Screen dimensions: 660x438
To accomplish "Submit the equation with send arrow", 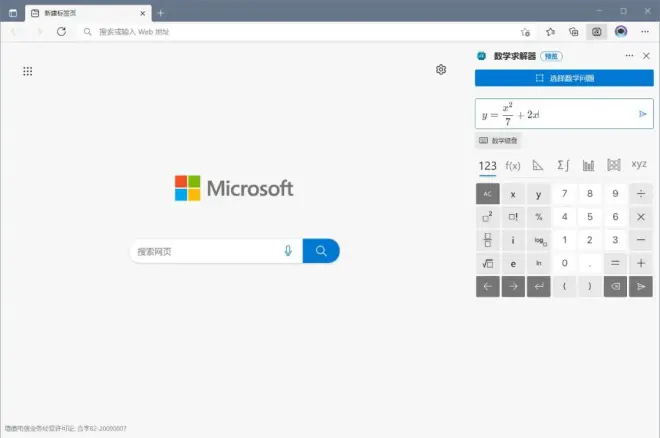I will [x=642, y=114].
